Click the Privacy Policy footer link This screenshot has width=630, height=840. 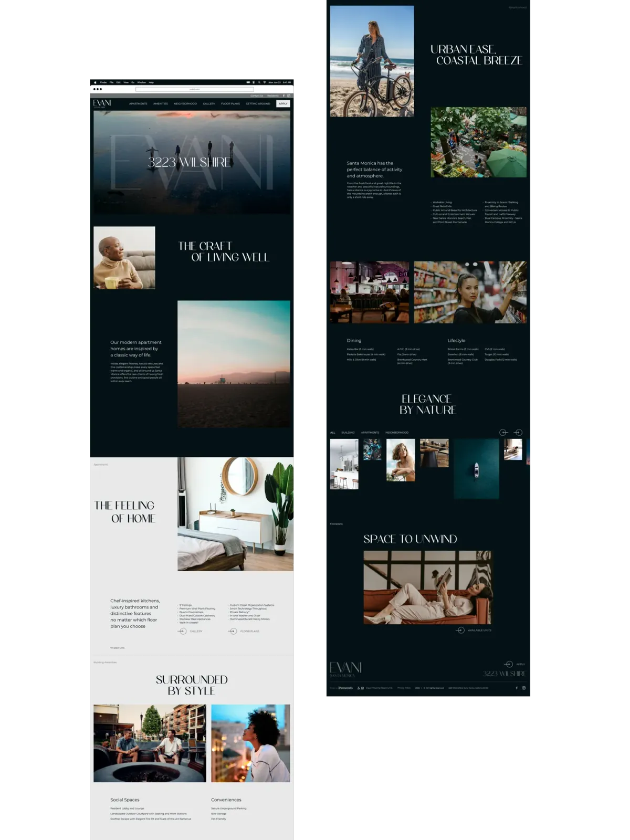point(404,688)
